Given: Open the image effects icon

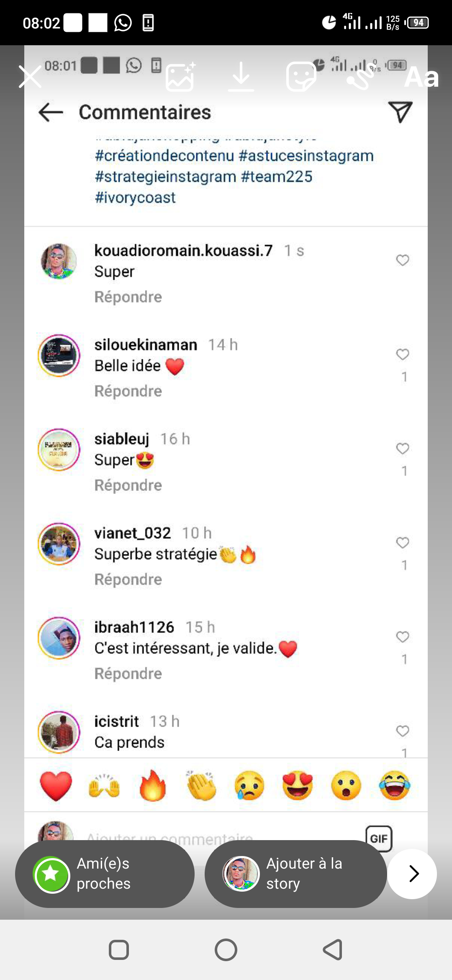Looking at the screenshot, I should [x=180, y=77].
